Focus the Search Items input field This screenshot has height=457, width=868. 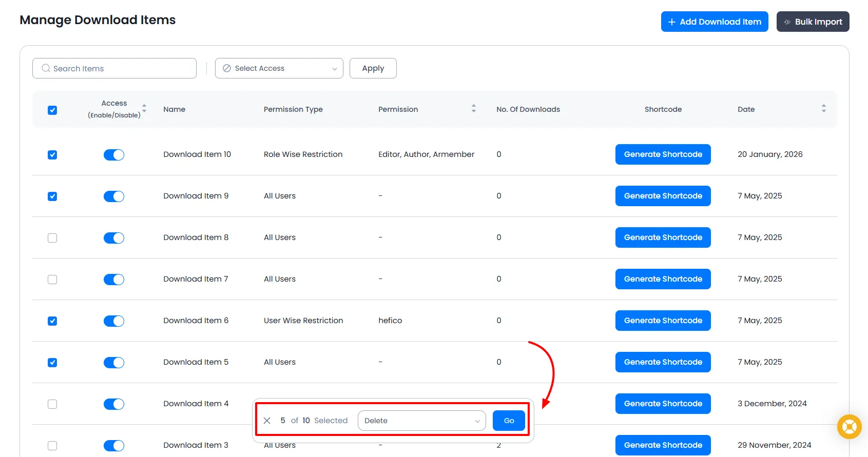[x=114, y=68]
